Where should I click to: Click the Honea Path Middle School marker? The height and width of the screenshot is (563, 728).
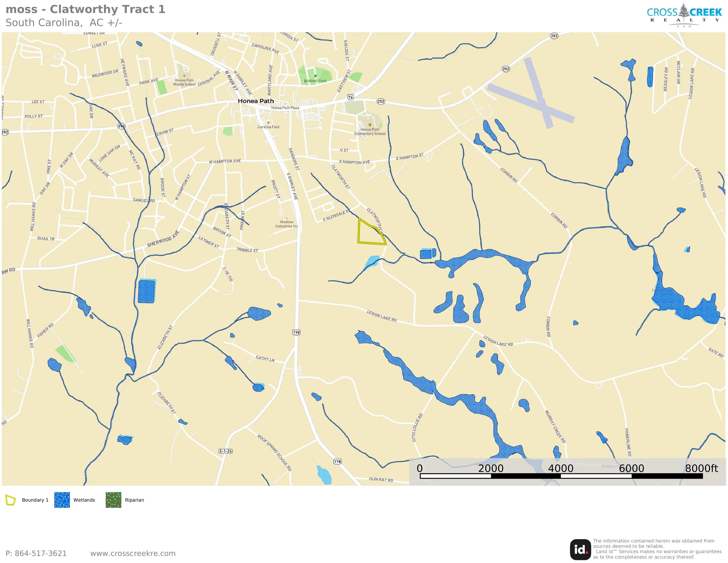point(184,76)
